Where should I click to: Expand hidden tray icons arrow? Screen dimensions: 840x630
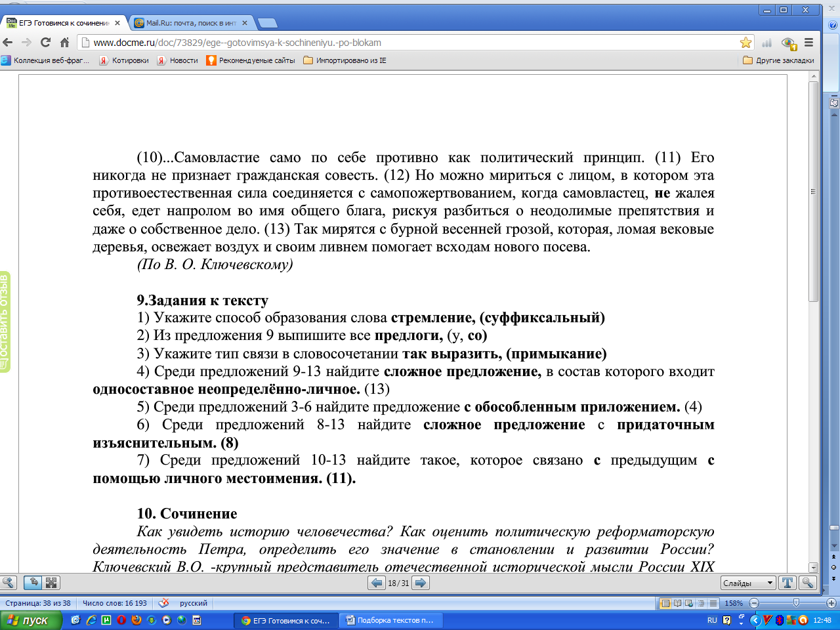pos(754,620)
